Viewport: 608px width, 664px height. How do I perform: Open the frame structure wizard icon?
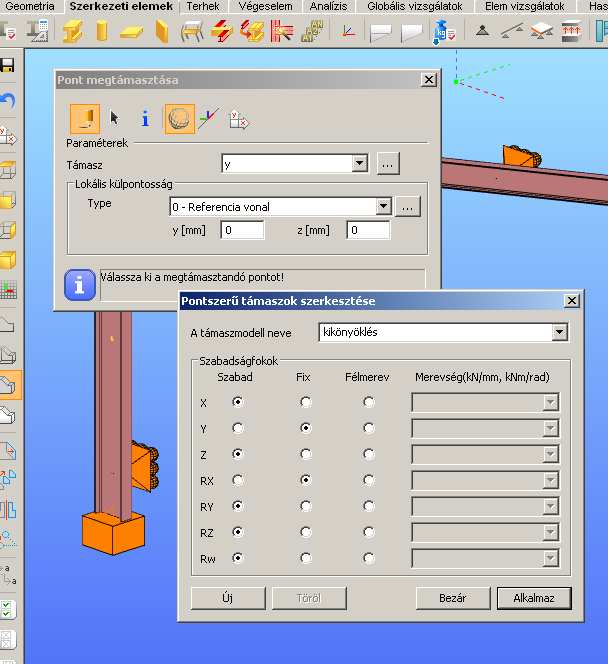[x=192, y=31]
